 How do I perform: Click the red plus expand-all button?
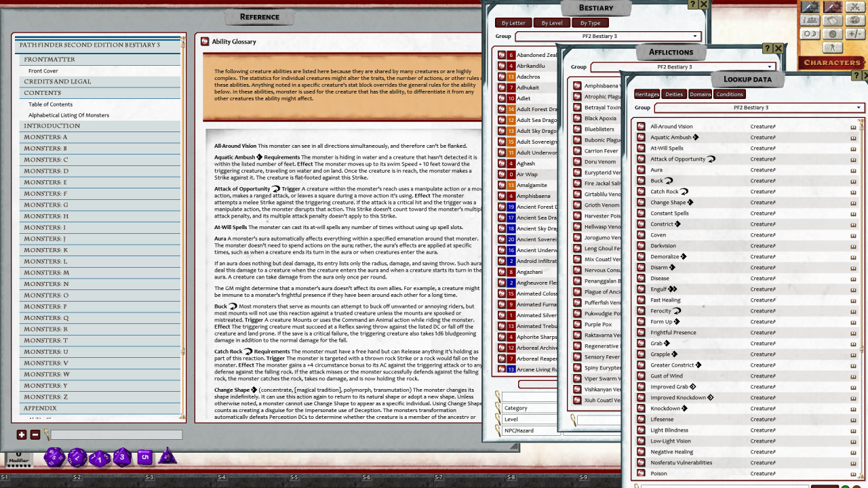click(x=22, y=435)
